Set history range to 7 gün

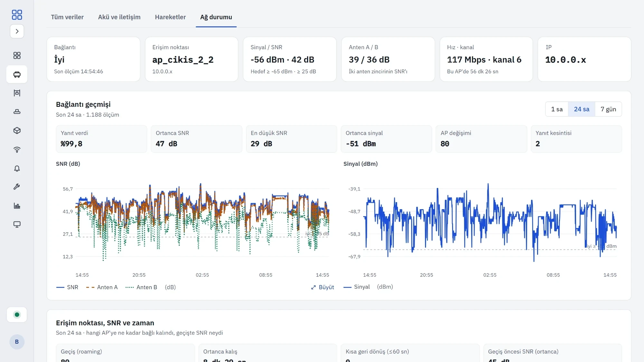tap(608, 109)
